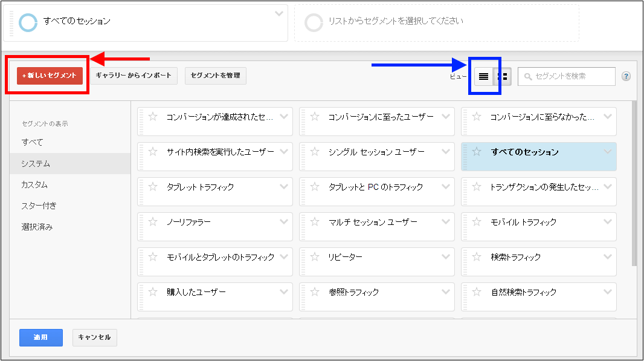Open dropdown for マルチ セッション ユーザー segment

[446, 221]
